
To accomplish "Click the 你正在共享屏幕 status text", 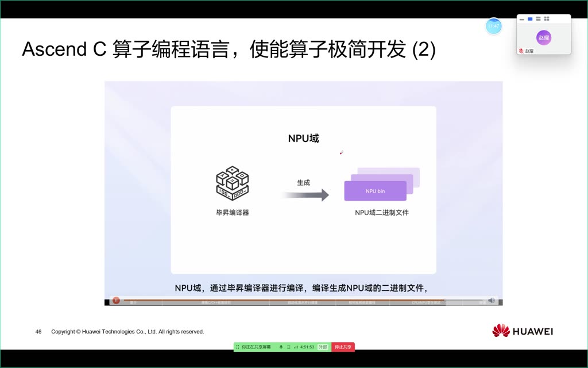I will point(256,347).
